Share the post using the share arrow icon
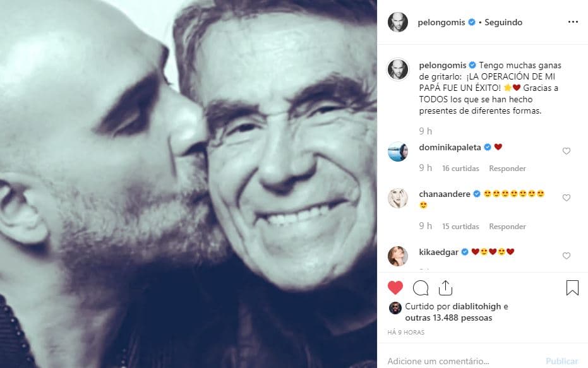This screenshot has height=368, width=588. (x=445, y=287)
